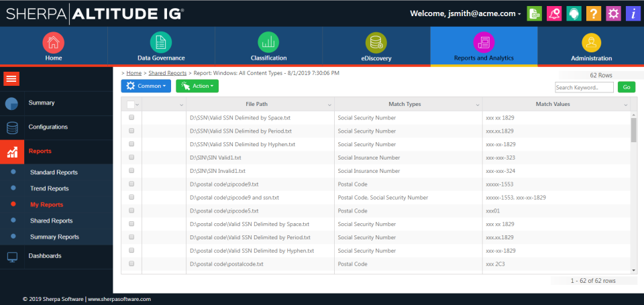Open the Match Values column dropdown arrow

pos(625,105)
